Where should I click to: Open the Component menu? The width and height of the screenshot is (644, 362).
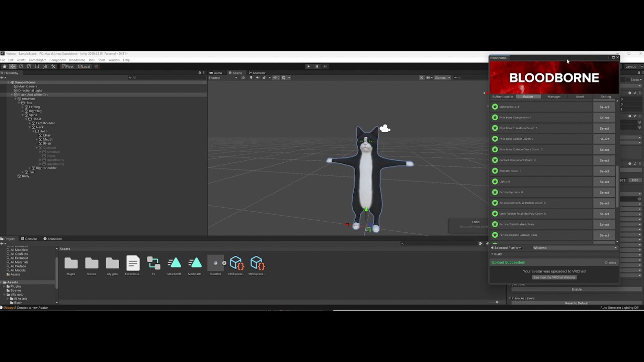coord(57,60)
